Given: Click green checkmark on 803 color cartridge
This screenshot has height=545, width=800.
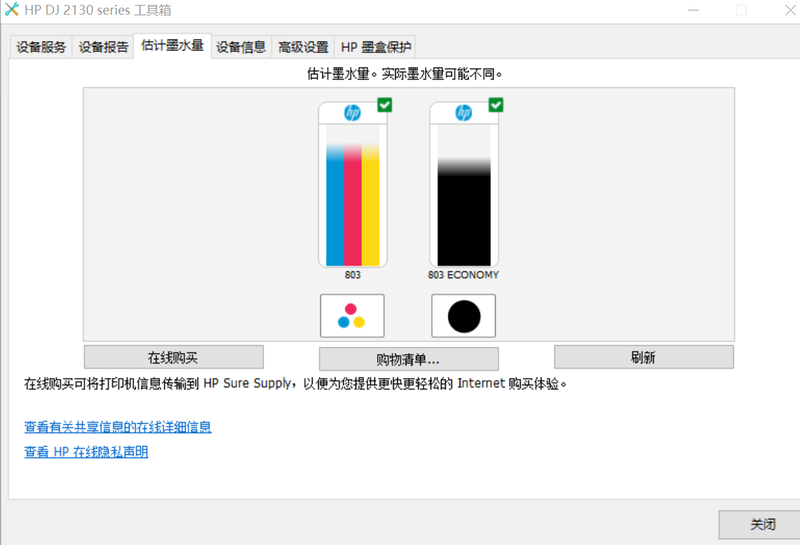Looking at the screenshot, I should click(x=385, y=105).
